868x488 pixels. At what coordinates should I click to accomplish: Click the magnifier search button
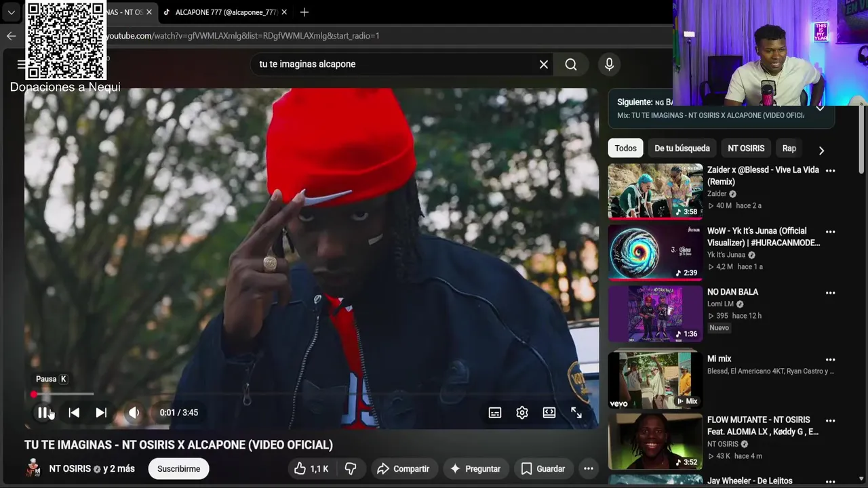pyautogui.click(x=571, y=64)
